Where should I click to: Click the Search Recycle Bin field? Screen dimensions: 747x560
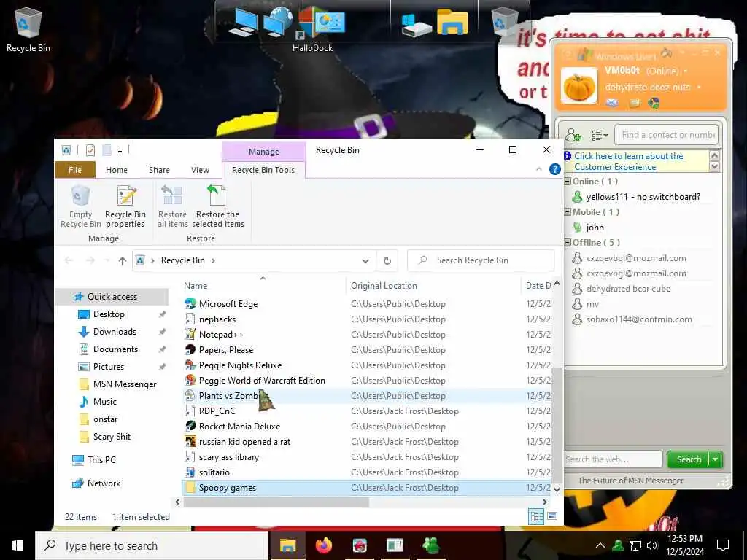(x=481, y=260)
